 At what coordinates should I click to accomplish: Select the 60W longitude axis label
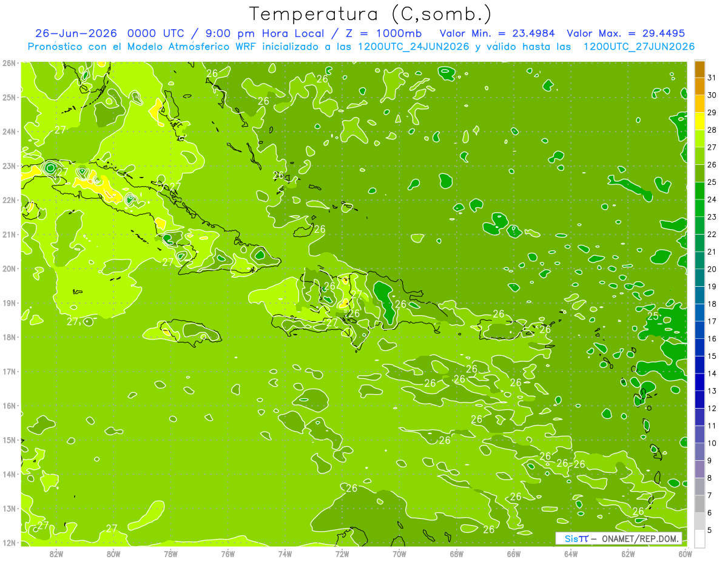(x=686, y=554)
